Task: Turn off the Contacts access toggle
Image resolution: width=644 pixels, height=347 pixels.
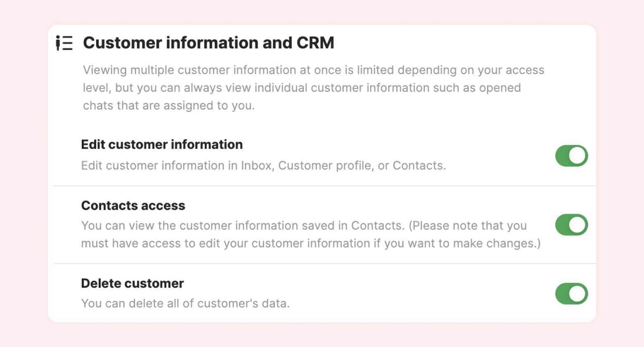Action: 571,225
